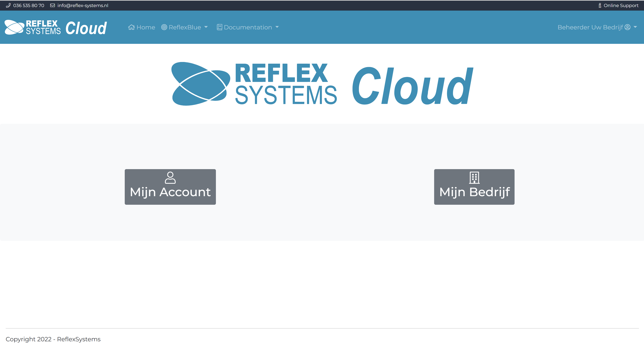Click the user avatar icon in navbar
Image resolution: width=644 pixels, height=348 pixels.
[x=627, y=27]
